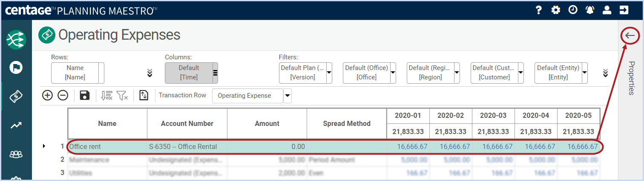Select the 5,000.00 Amount cell for Maintenance
Screen dimensions: 644x181
pos(267,160)
